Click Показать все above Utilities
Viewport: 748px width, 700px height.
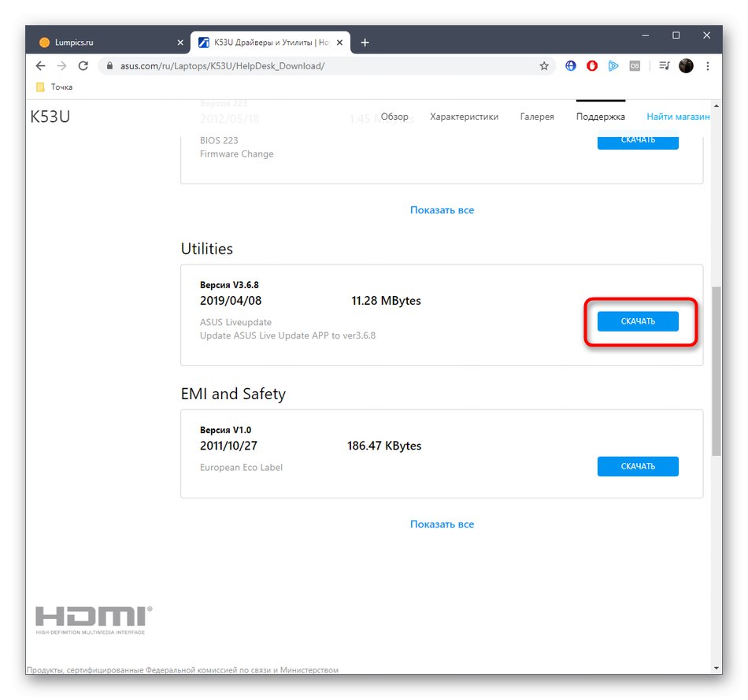point(443,210)
